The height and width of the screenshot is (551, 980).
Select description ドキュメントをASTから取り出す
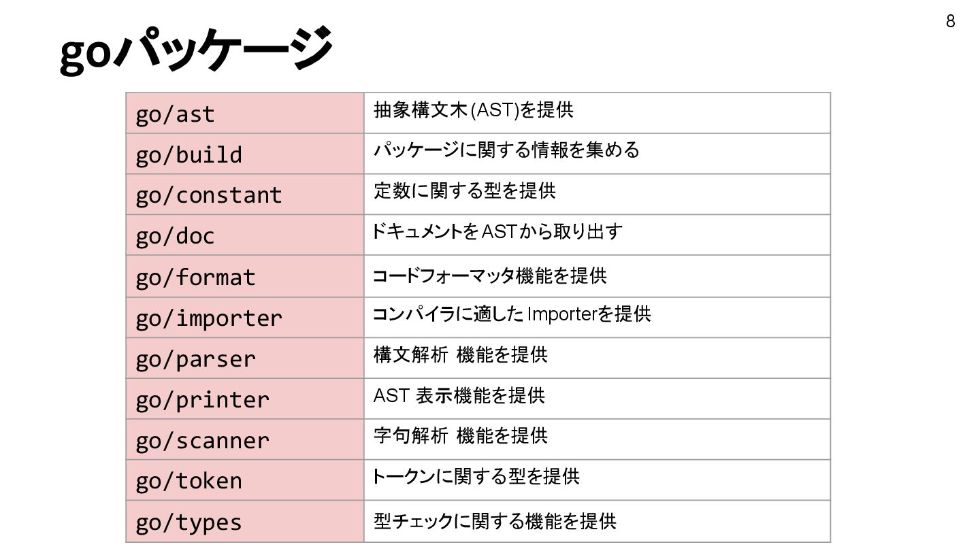497,232
